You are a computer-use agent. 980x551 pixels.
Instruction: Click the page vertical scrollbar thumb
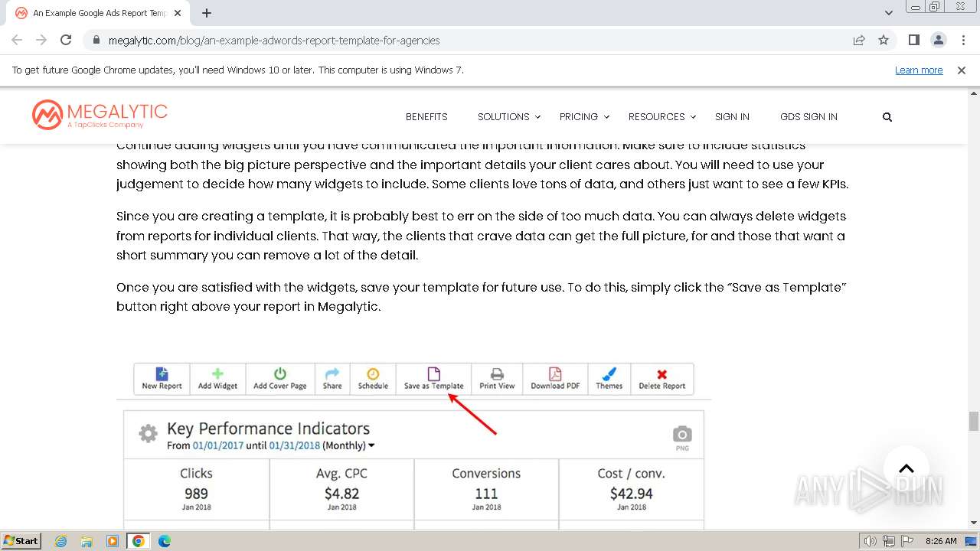(974, 421)
